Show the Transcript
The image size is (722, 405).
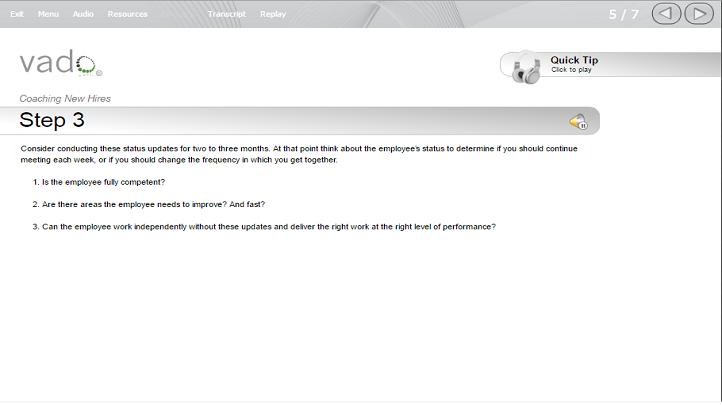227,14
